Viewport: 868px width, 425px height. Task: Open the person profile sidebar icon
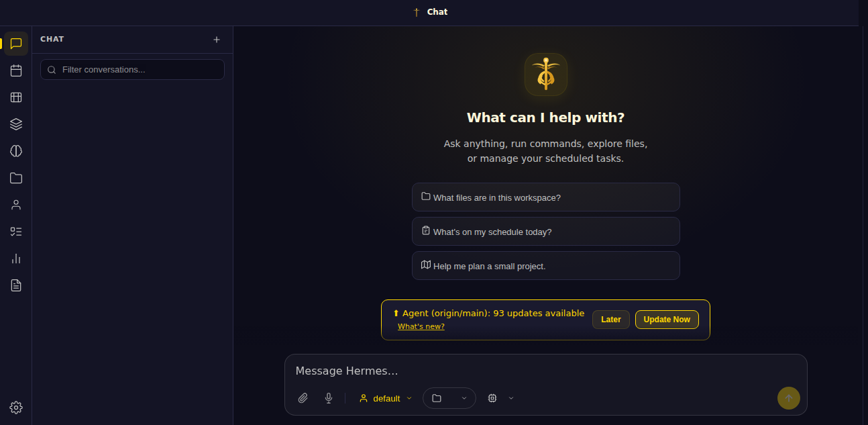[16, 205]
